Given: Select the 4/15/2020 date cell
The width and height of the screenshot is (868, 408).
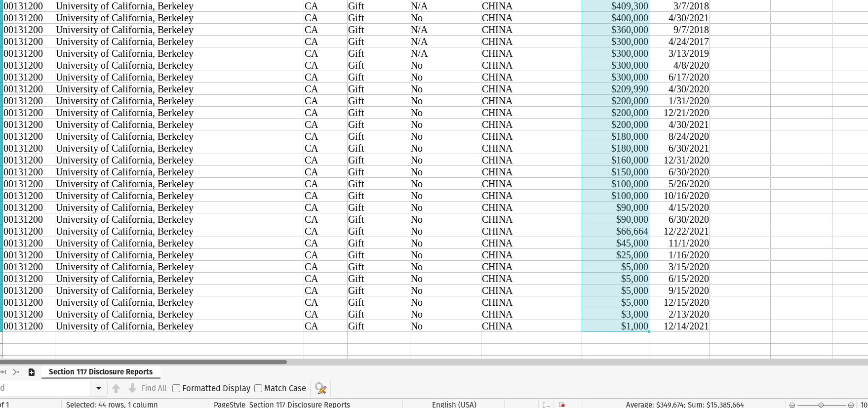Looking at the screenshot, I should [679, 207].
